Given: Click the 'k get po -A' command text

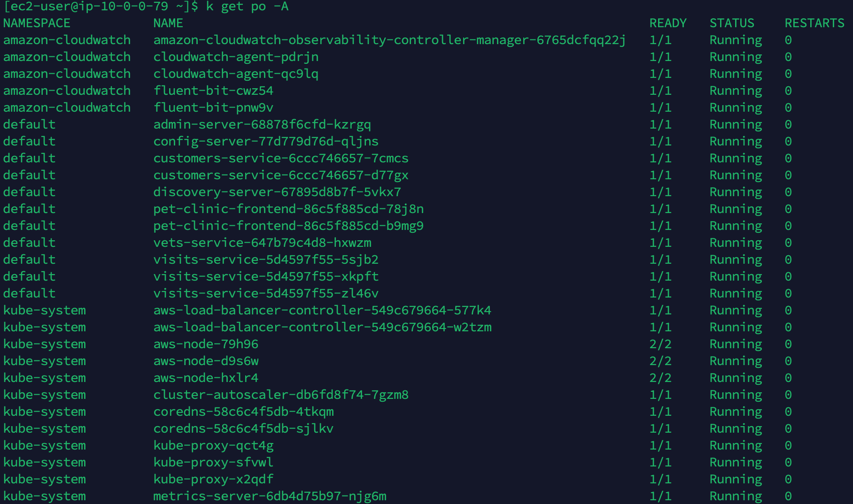Looking at the screenshot, I should [247, 7].
